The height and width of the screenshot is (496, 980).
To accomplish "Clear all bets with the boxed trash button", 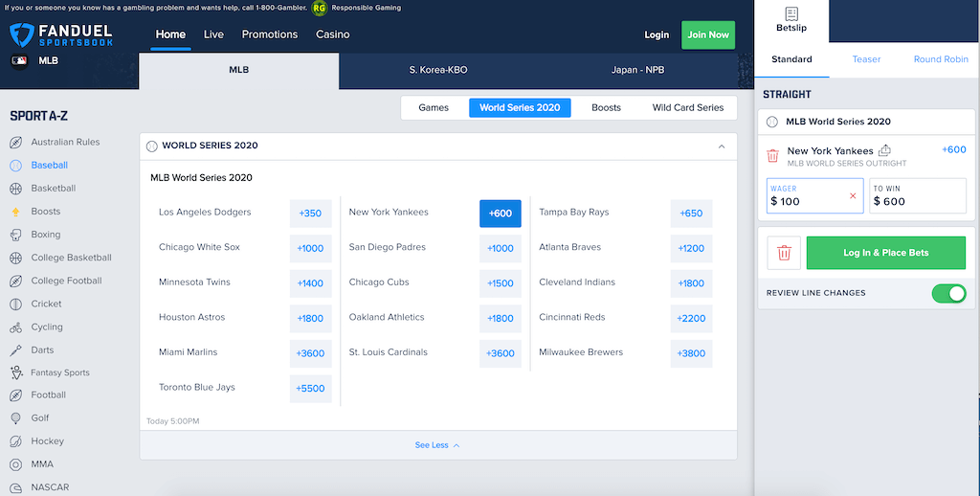I will (x=784, y=253).
